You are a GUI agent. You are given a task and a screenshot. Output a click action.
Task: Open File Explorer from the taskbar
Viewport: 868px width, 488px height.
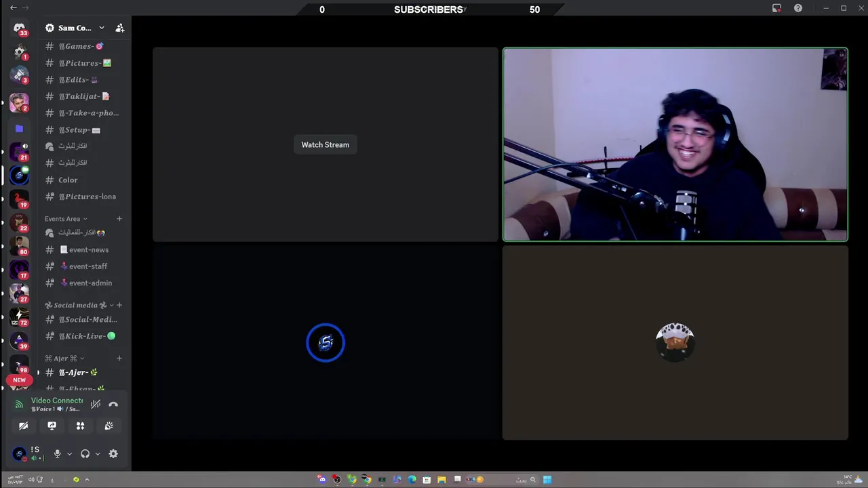coord(441,480)
